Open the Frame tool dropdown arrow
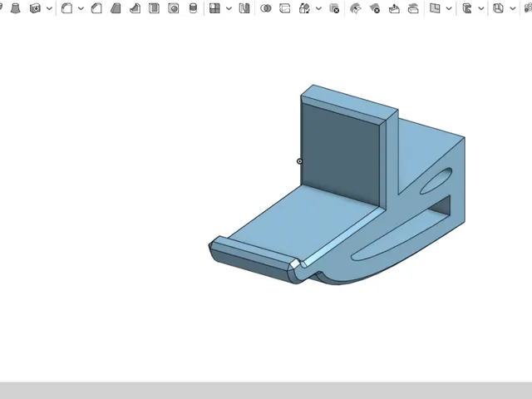The image size is (532, 399). click(x=481, y=8)
